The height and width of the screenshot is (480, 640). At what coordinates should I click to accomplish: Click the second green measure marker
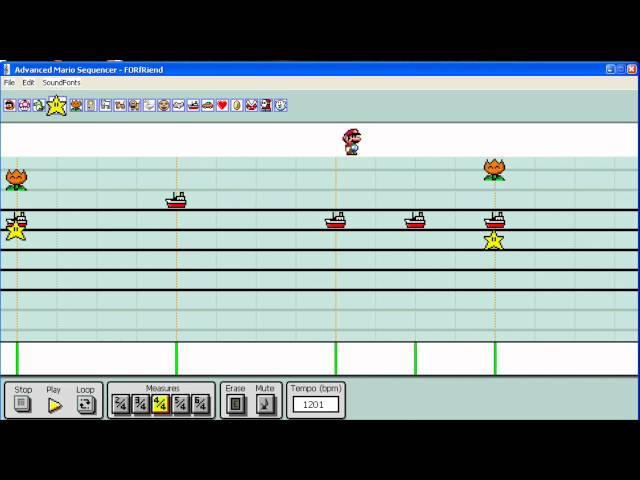(x=176, y=359)
